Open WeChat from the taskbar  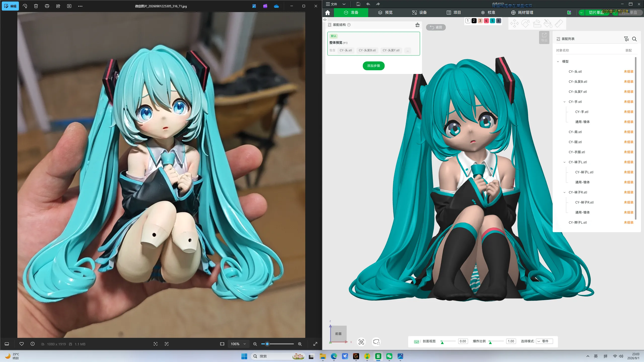[389, 356]
